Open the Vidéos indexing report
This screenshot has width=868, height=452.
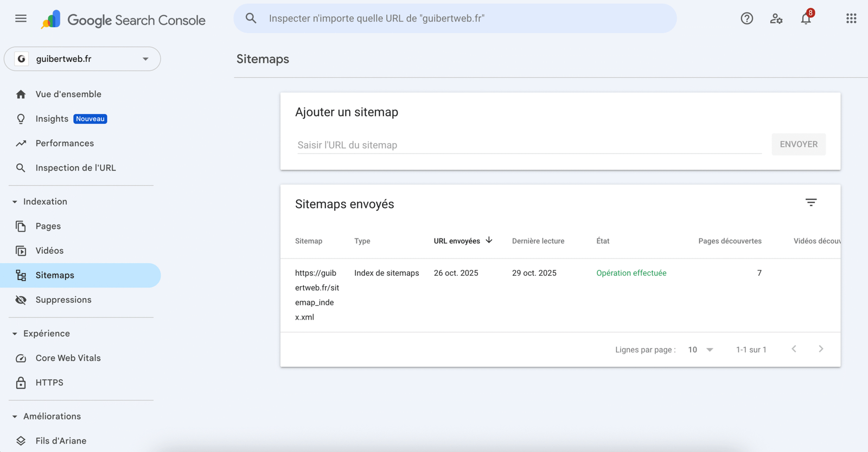80,251
